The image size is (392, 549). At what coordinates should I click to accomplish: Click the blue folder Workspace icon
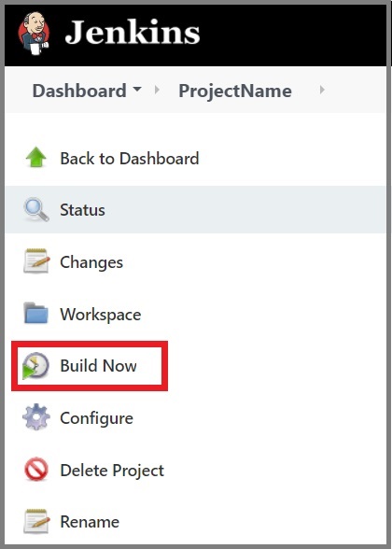(36, 313)
